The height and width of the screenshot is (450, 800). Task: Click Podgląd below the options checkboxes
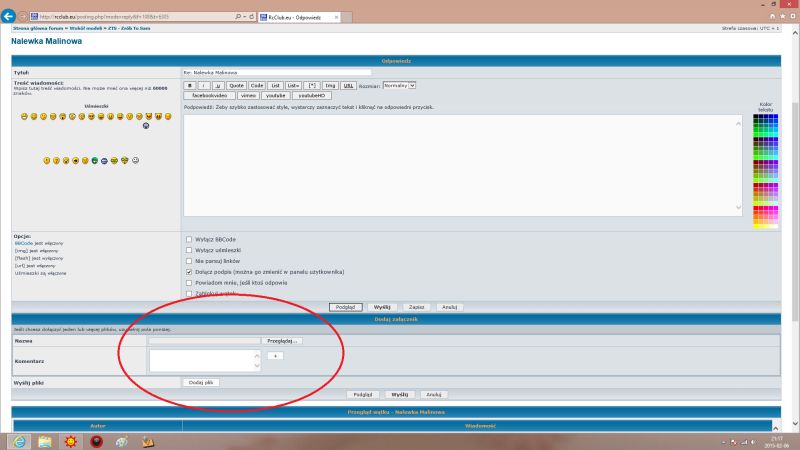point(345,307)
